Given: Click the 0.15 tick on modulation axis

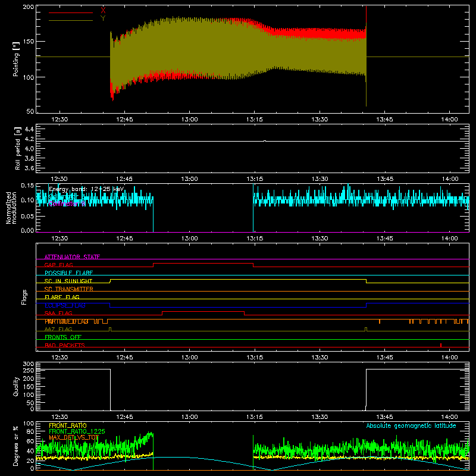Looking at the screenshot, I should [x=27, y=185].
